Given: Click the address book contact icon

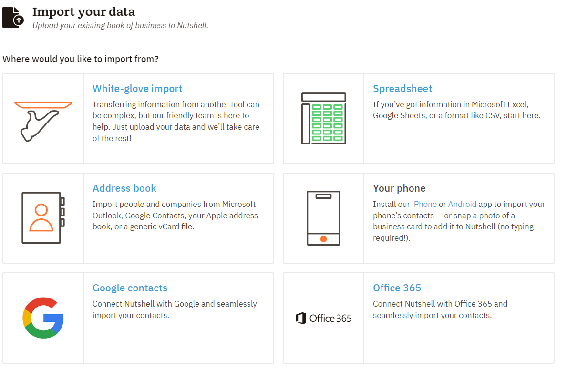Looking at the screenshot, I should tap(43, 218).
